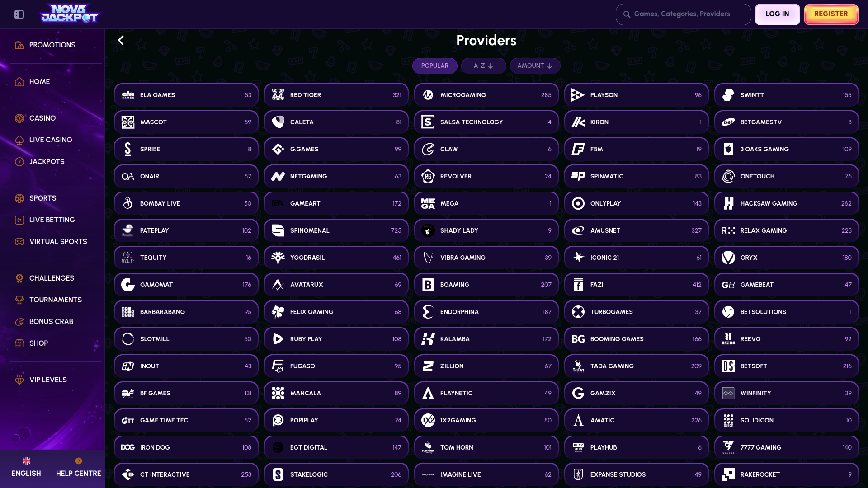Select the Popular sort filter
This screenshot has height=488, width=868.
(434, 66)
